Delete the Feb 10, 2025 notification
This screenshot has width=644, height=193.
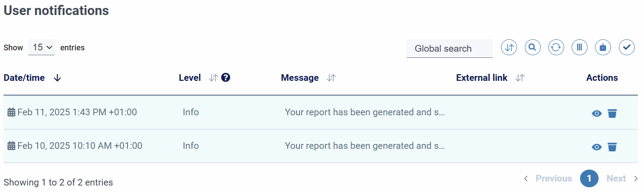pos(612,147)
